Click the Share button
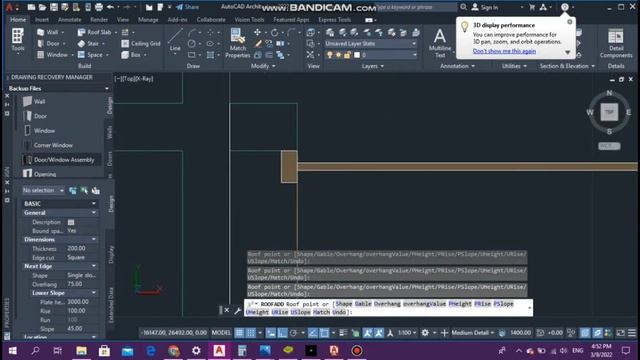Image resolution: width=640 pixels, height=360 pixels. tap(188, 7)
